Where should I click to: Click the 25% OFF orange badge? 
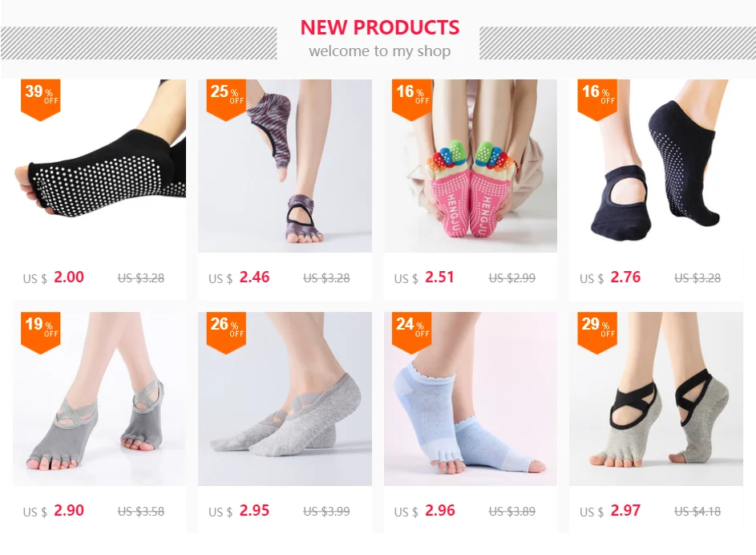tap(226, 99)
